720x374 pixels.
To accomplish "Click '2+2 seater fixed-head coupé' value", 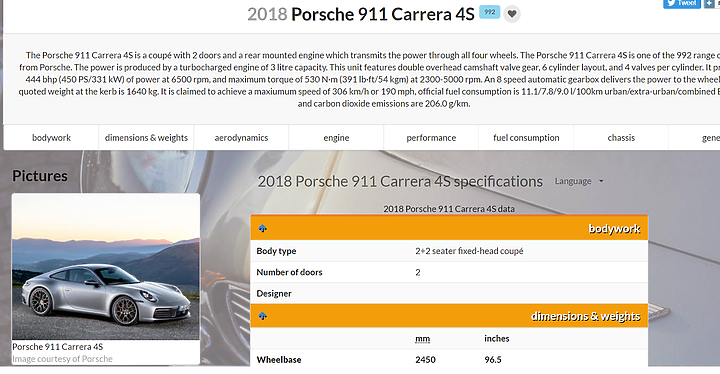I will (x=469, y=251).
